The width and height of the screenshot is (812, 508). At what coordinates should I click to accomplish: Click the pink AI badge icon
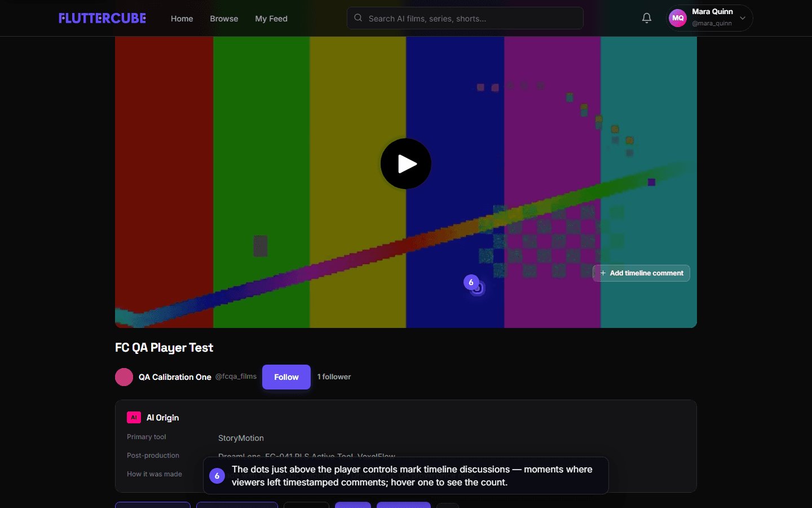(x=134, y=418)
